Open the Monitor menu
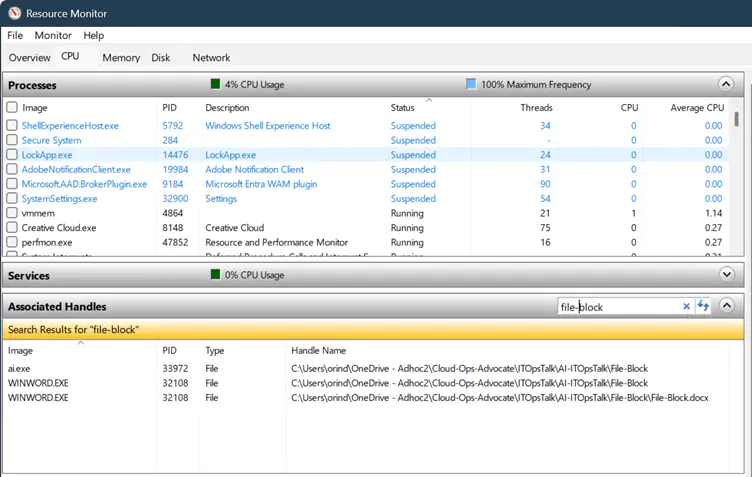This screenshot has width=752, height=477. tap(53, 36)
